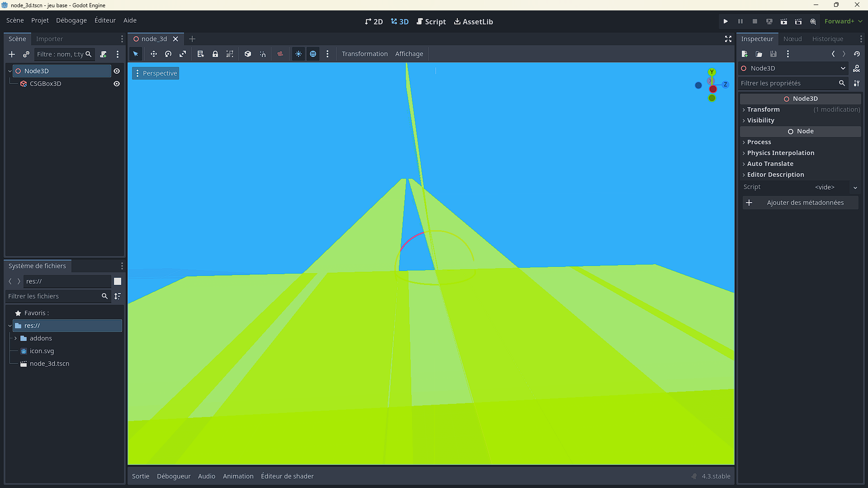Load an existing resource from disk

tap(759, 54)
